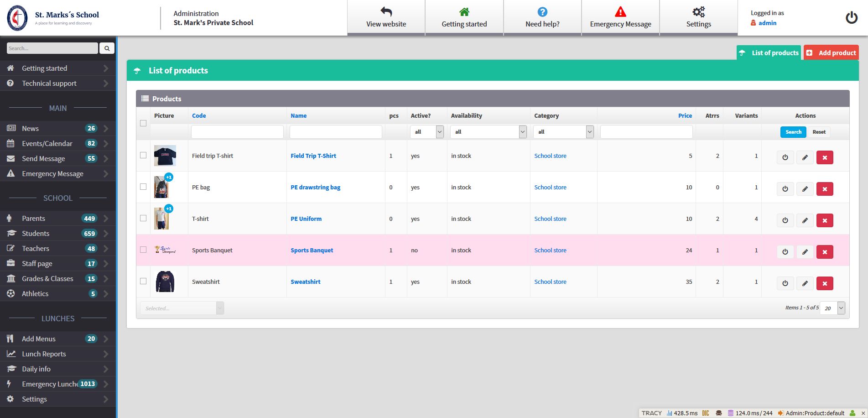Expand the Availability filter dropdown
The image size is (868, 418).
(x=488, y=132)
